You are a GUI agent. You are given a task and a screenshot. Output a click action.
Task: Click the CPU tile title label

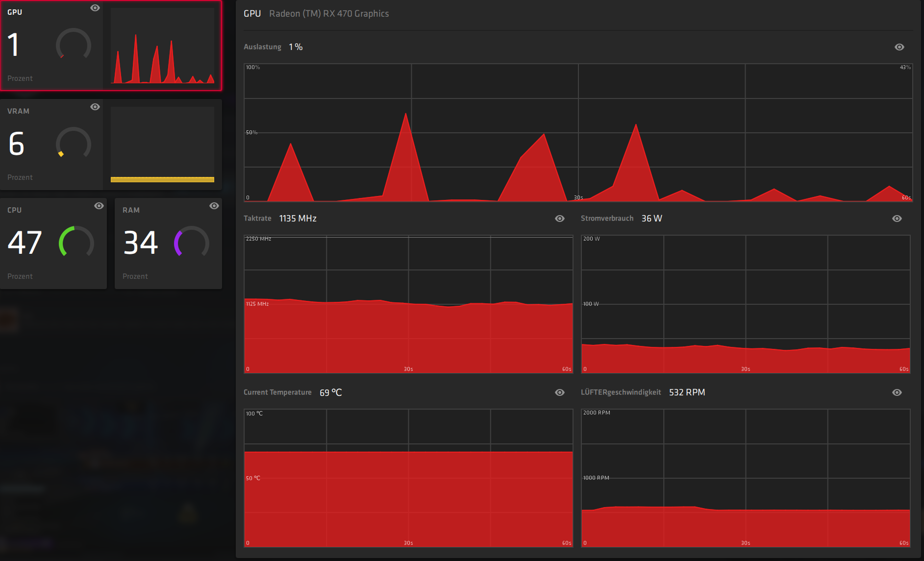14,210
